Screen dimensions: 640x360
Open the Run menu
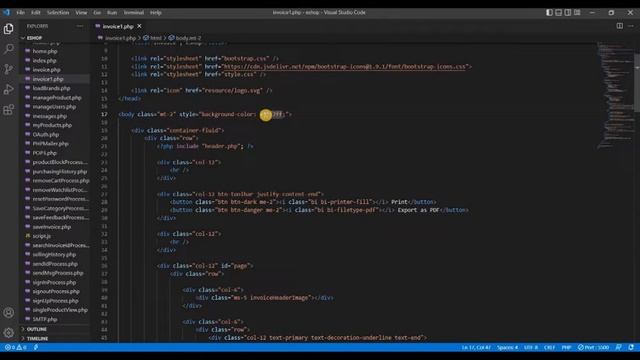pyautogui.click(x=112, y=13)
